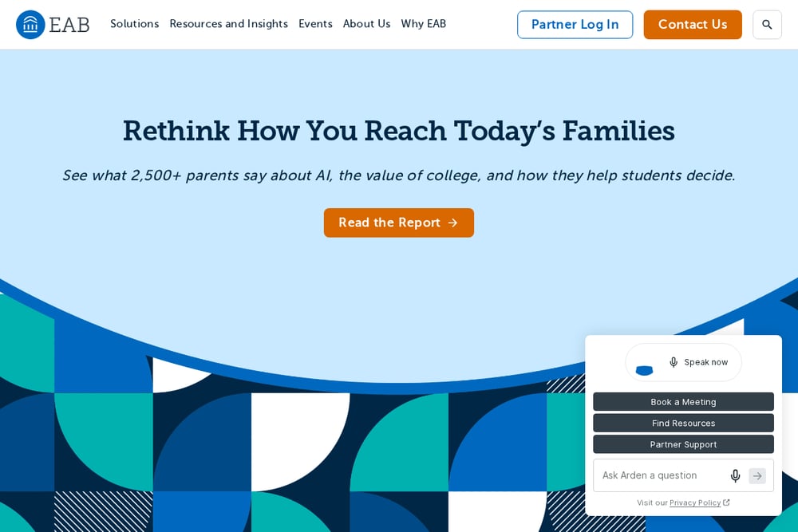This screenshot has width=798, height=532.
Task: Click the Partner Log In button
Action: [575, 25]
